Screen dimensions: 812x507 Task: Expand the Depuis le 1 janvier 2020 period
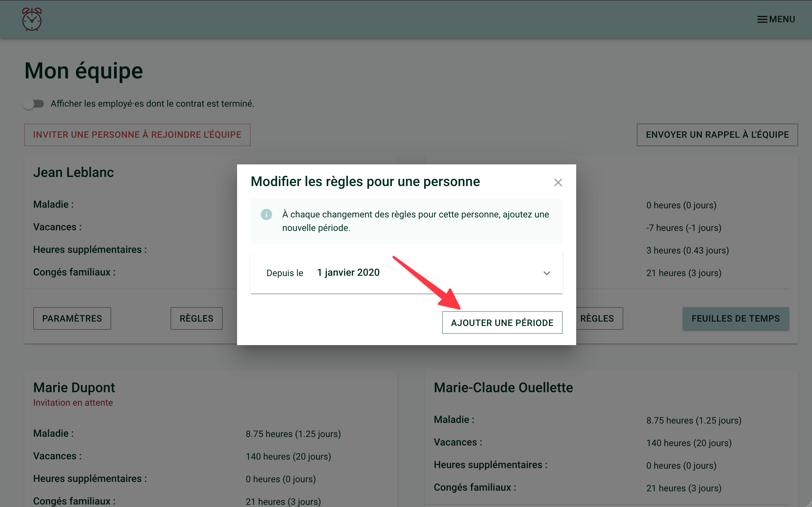click(406, 273)
